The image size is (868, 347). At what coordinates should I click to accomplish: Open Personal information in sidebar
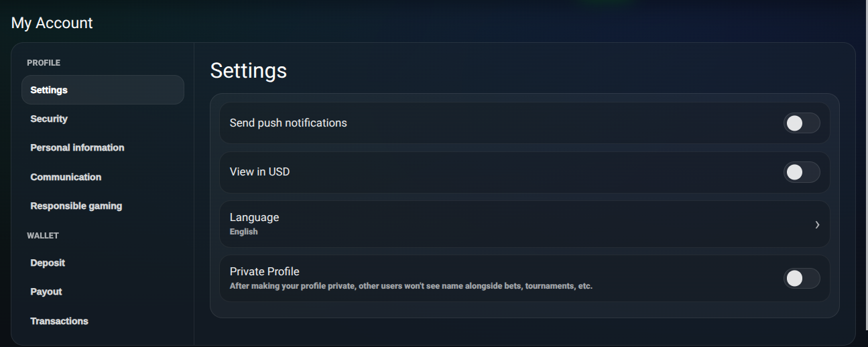coord(77,147)
